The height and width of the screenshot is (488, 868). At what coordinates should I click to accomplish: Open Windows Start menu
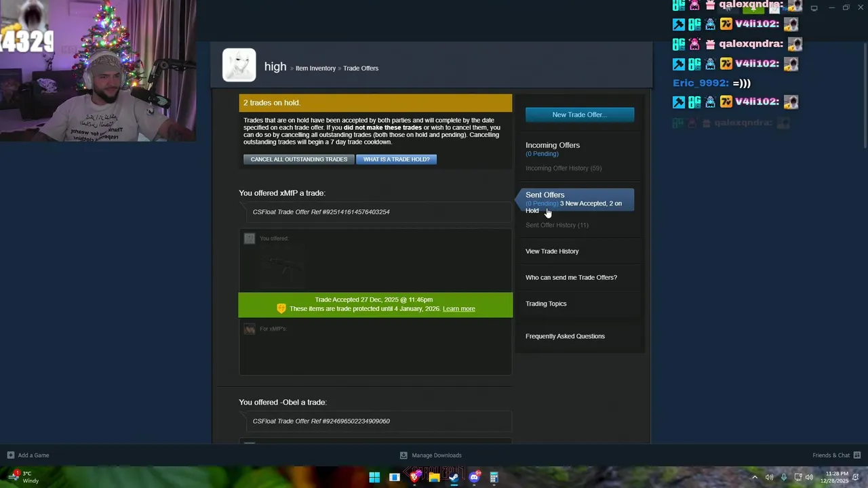pos(374,477)
